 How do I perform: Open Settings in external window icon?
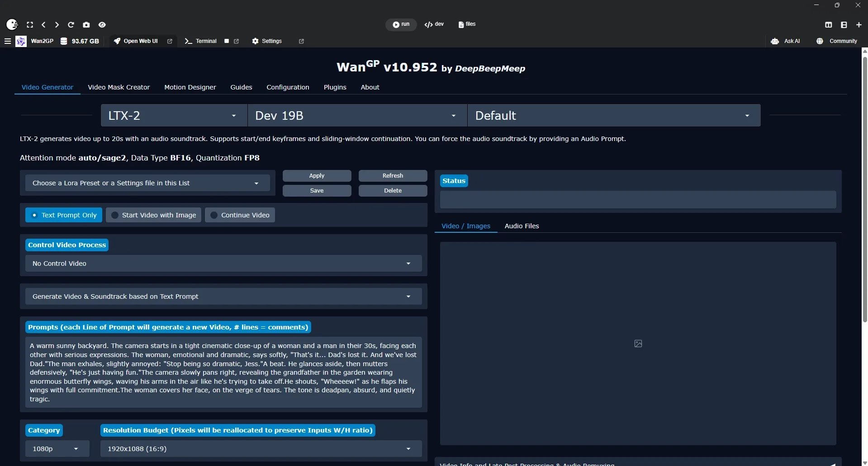point(301,41)
